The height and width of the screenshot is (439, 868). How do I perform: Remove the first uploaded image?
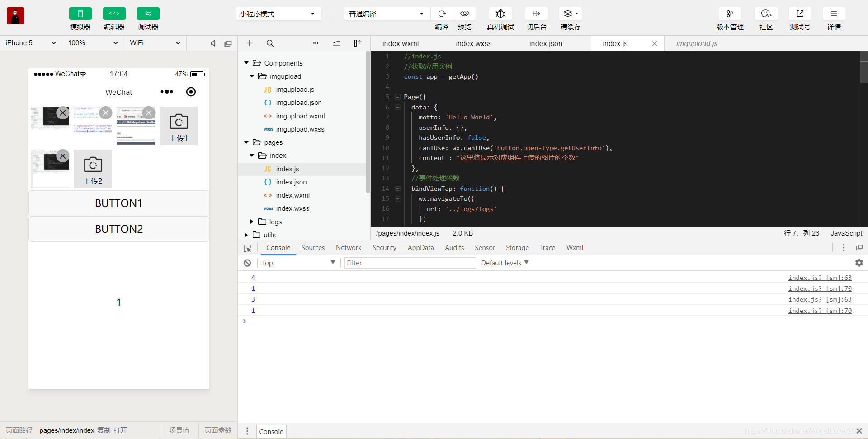pyautogui.click(x=63, y=113)
